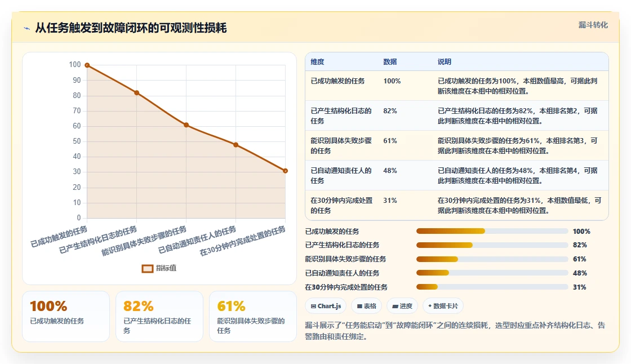The height and width of the screenshot is (364, 631).
Task: Click the icon in the 进度 chip
Action: tap(395, 307)
